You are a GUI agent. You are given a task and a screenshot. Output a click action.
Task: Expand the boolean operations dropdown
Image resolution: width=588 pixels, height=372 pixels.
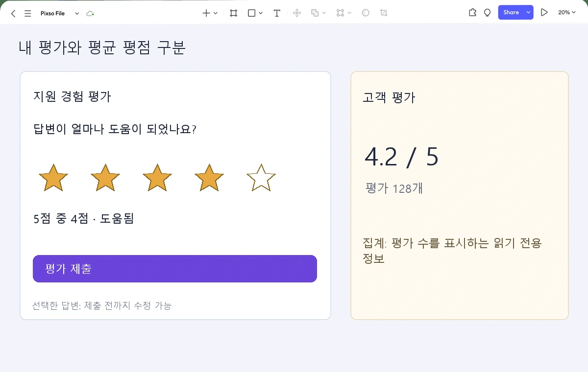coord(324,13)
